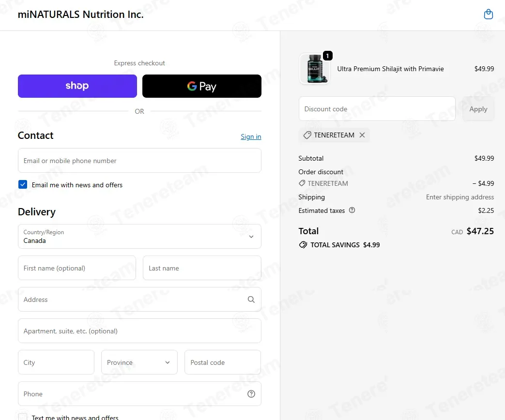Click the Subtotal $49.99 value
Image resolution: width=505 pixels, height=420 pixels.
[x=484, y=158]
